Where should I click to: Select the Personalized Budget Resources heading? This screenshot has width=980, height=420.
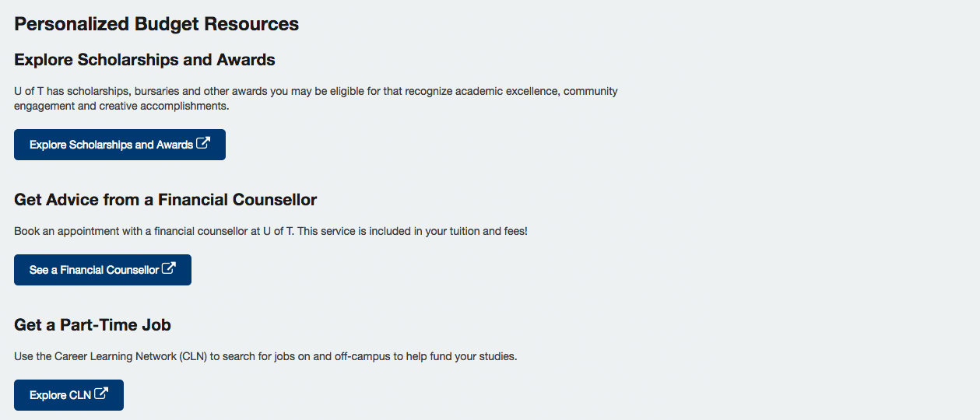coord(156,24)
